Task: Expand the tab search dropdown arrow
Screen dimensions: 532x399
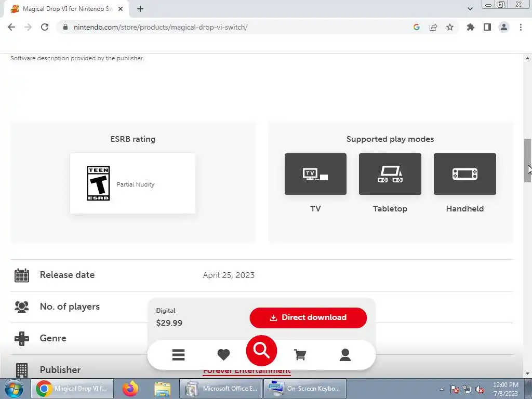Action: 470,9
